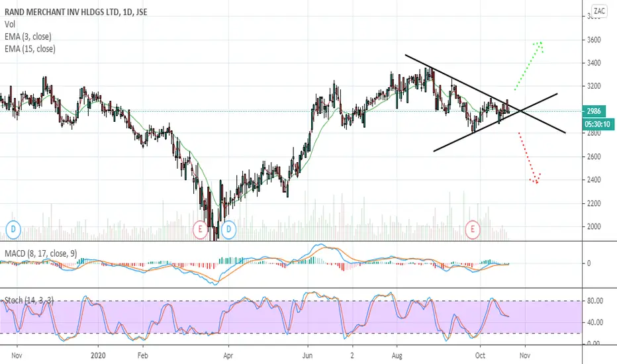This screenshot has height=364, width=617.
Task: Select the green dotted upward arrow
Action: tap(529, 65)
